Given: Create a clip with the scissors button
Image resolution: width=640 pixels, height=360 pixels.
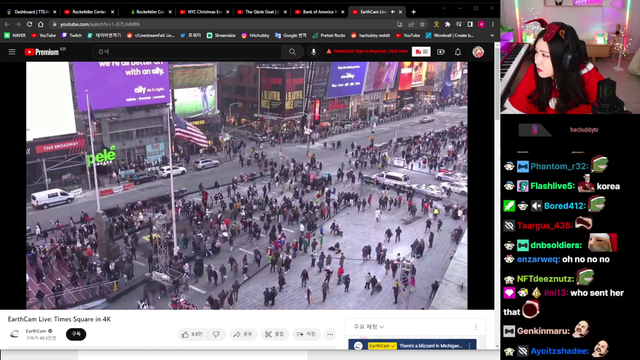Looking at the screenshot, I should [274, 334].
